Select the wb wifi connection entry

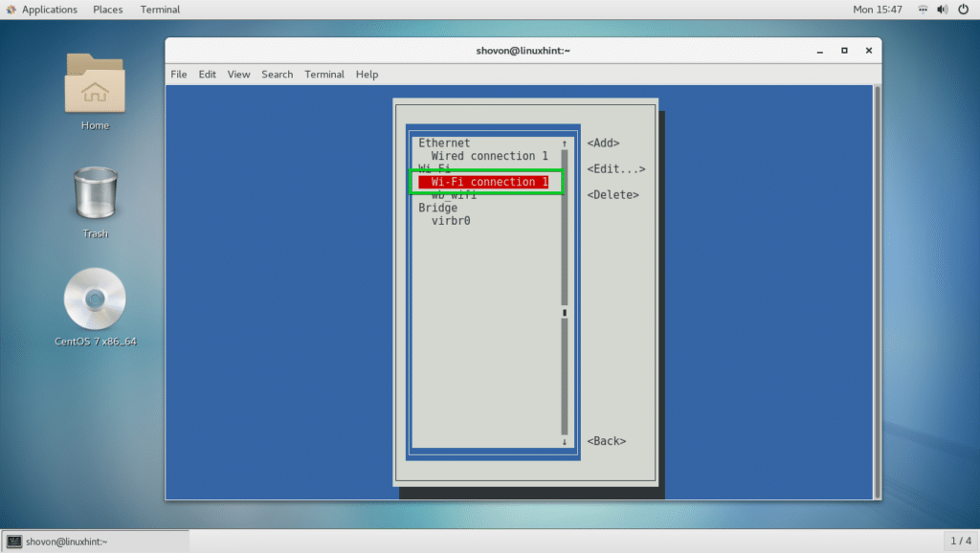pos(456,194)
